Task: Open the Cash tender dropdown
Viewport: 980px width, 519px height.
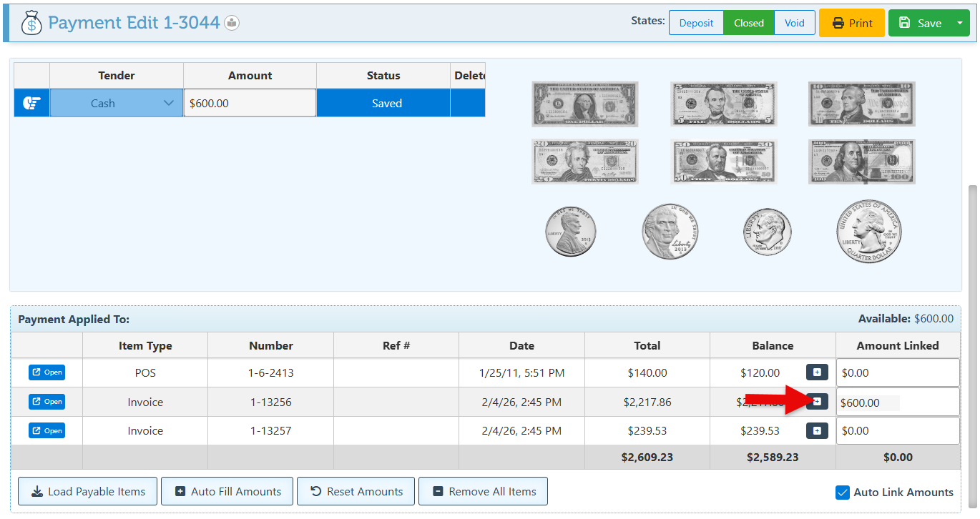Action: coord(117,103)
